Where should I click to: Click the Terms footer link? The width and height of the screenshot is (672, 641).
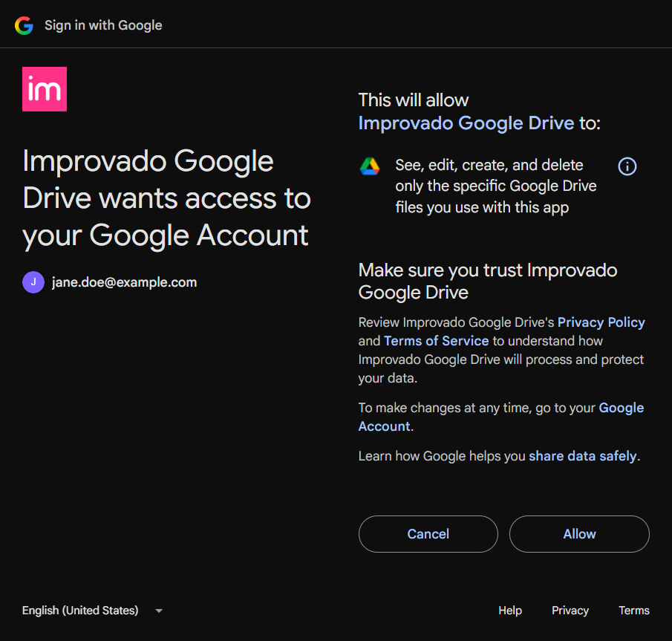(634, 610)
